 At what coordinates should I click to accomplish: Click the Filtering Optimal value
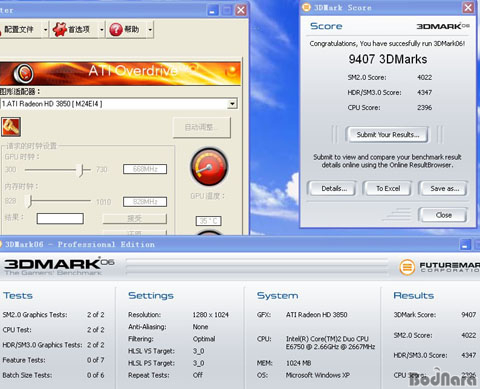[x=204, y=339]
